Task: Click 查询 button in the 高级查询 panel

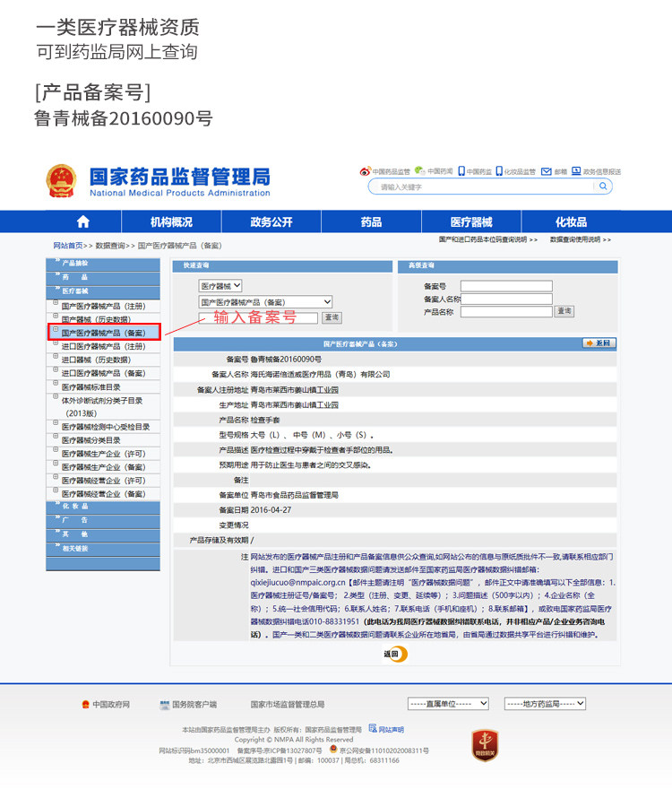Action: [x=564, y=311]
